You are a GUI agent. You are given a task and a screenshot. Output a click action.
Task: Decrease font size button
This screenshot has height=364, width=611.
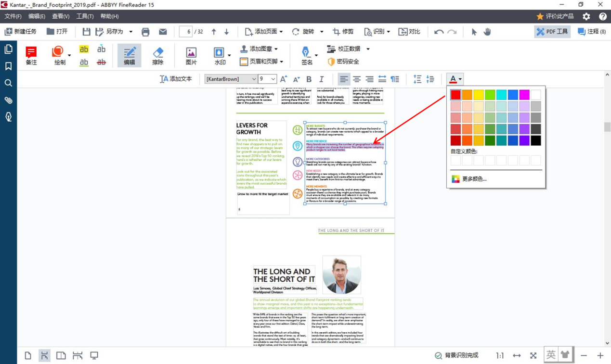[297, 79]
